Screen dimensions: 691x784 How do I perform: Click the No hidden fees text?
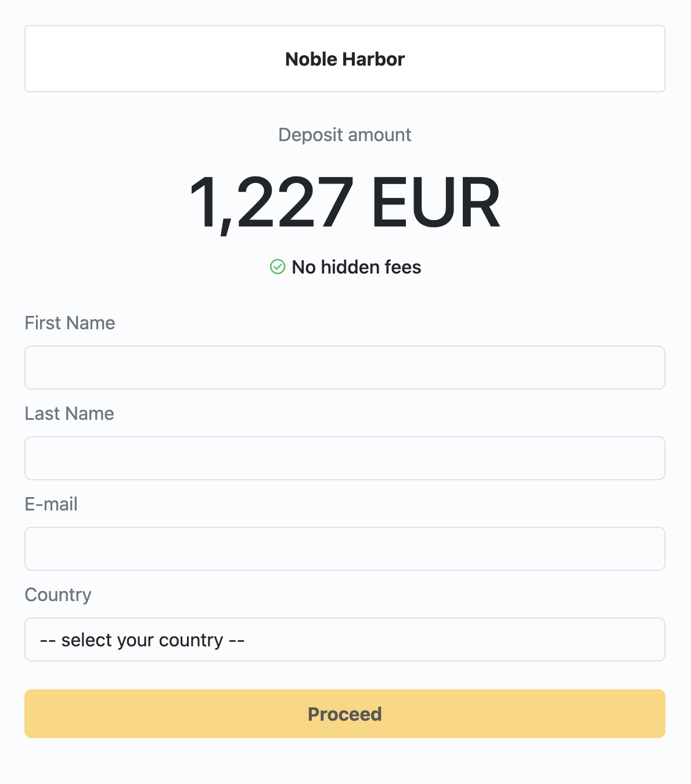[x=356, y=267]
